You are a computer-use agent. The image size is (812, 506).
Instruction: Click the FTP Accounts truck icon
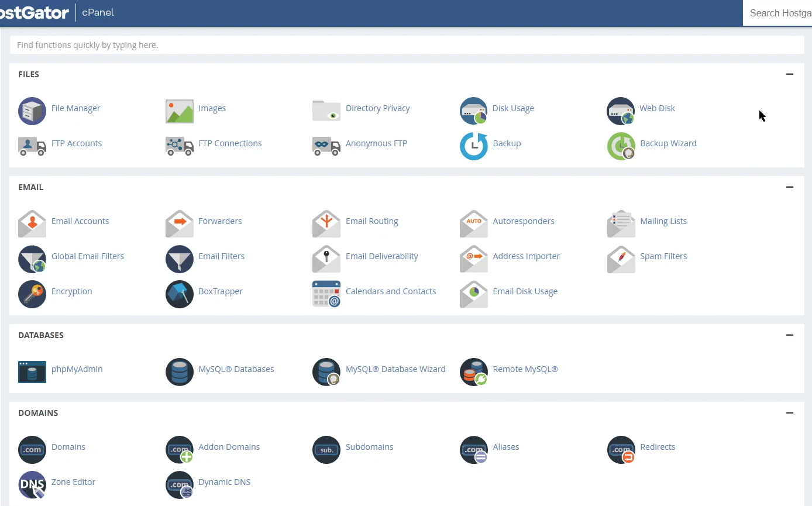tap(32, 146)
